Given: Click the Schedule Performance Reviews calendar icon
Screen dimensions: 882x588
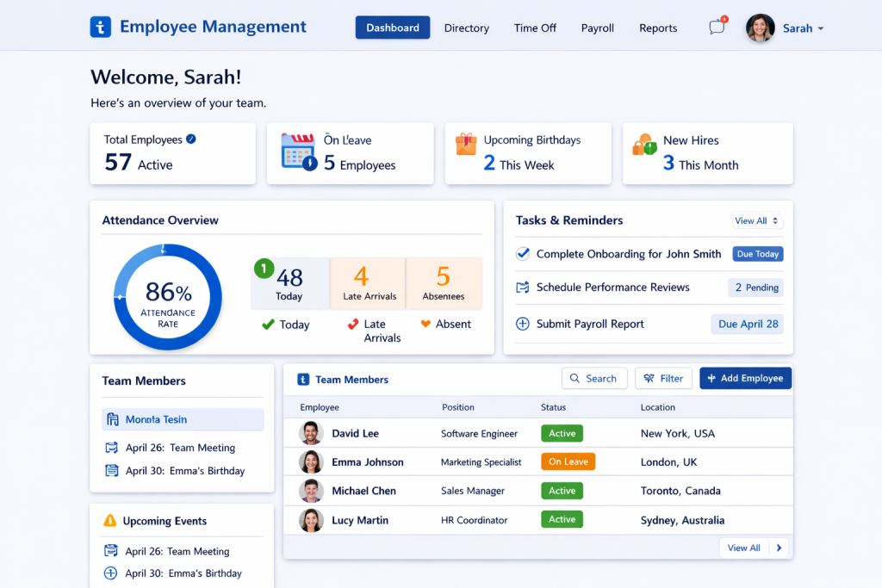Looking at the screenshot, I should point(523,288).
